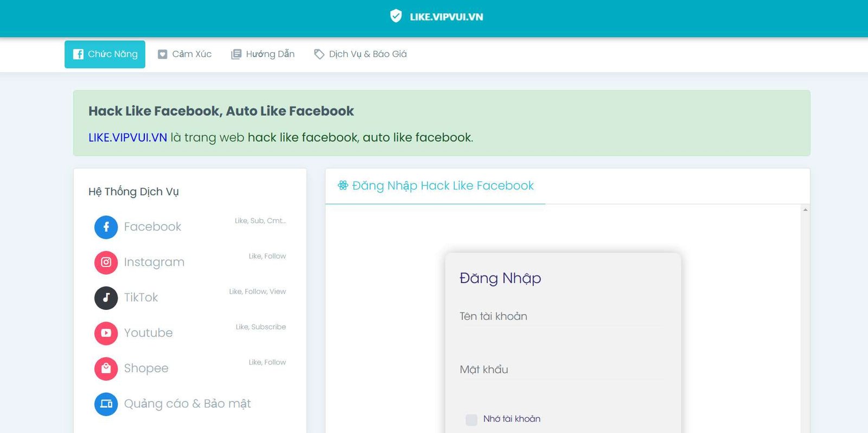Click the Facebook circle icon in services list
The height and width of the screenshot is (433, 868).
(106, 227)
